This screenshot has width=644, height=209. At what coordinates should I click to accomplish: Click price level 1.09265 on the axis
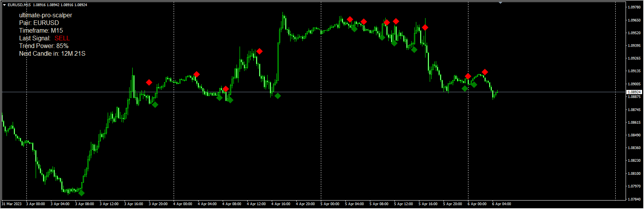pos(634,58)
